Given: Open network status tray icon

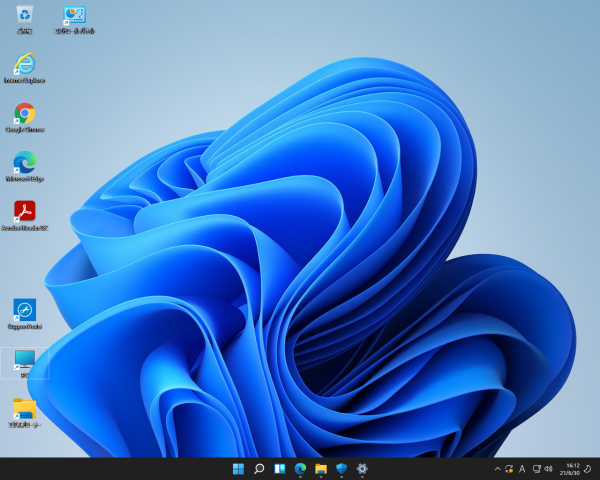Looking at the screenshot, I should 537,469.
